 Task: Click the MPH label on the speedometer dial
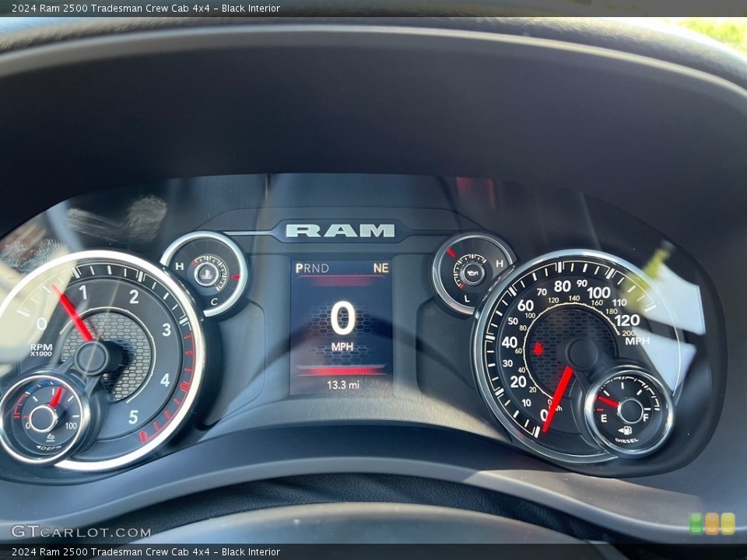coord(637,341)
